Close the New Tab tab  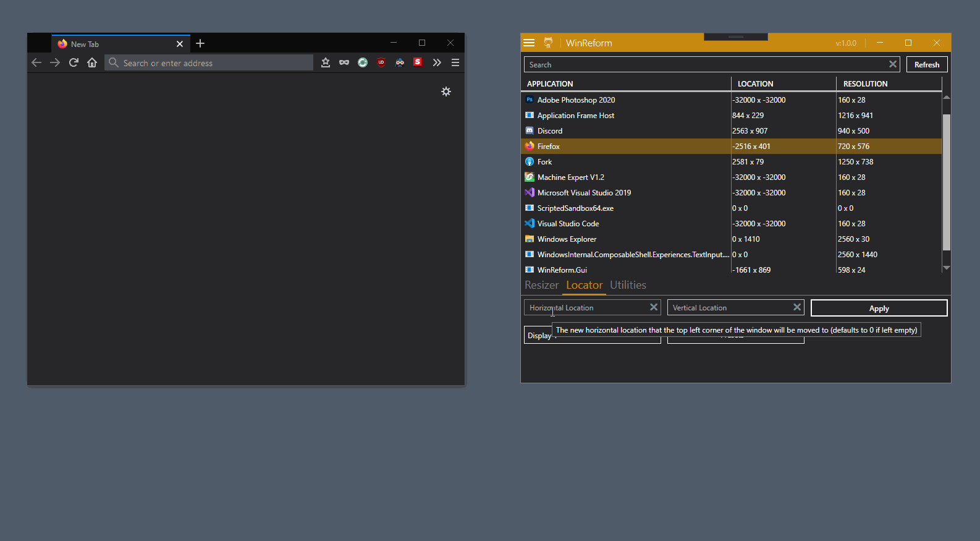tap(180, 44)
